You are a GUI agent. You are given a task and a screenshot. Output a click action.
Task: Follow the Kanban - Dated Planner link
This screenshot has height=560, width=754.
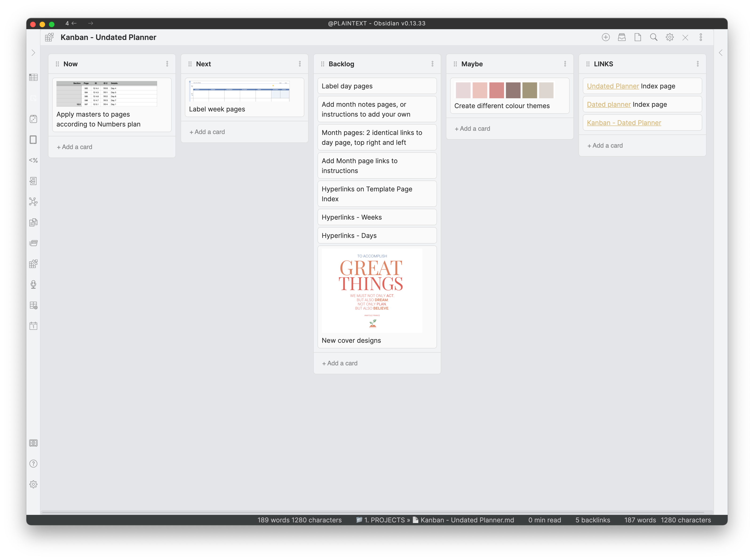point(624,122)
